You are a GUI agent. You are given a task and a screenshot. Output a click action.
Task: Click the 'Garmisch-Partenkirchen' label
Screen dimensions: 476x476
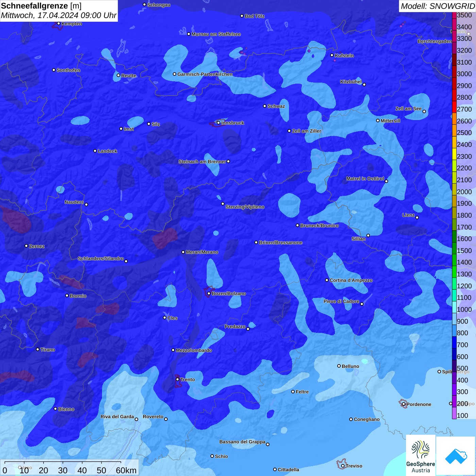(x=205, y=74)
